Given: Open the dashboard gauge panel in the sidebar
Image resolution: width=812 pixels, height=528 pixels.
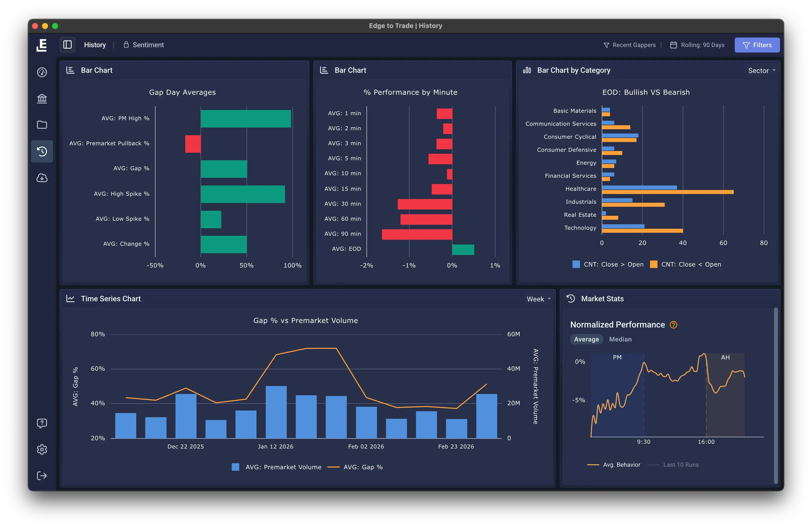Looking at the screenshot, I should click(x=41, y=72).
